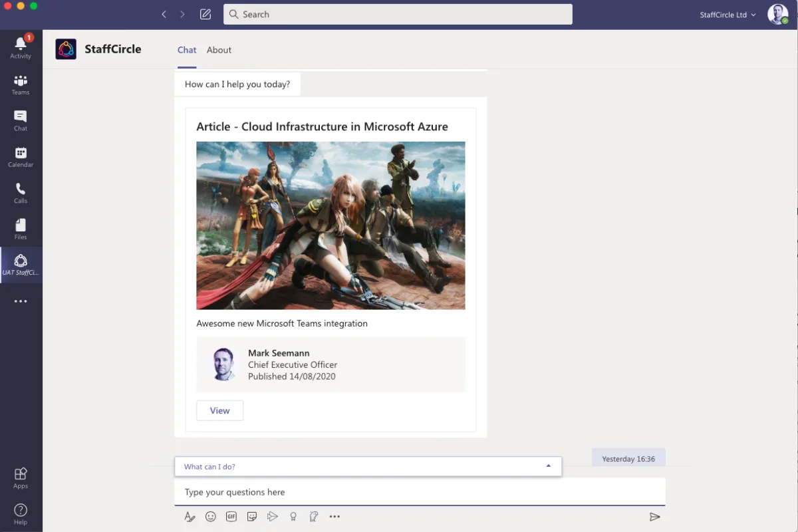The width and height of the screenshot is (798, 532).
Task: Click the StaffCircle app logo
Action: coord(66,49)
